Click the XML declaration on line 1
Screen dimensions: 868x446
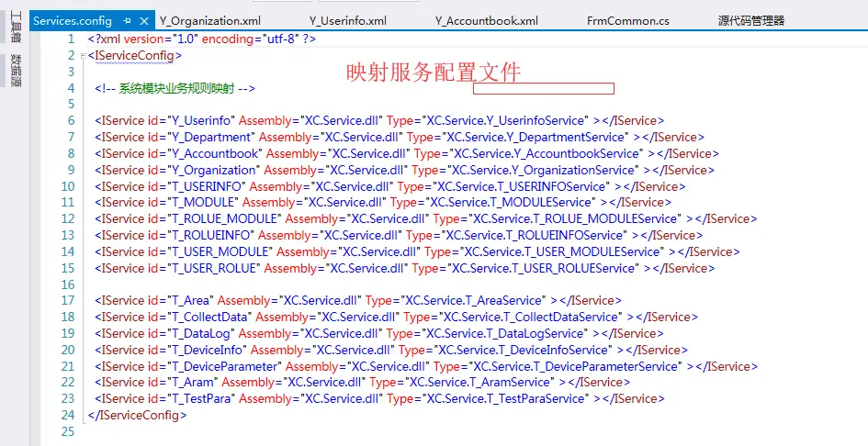[202, 39]
